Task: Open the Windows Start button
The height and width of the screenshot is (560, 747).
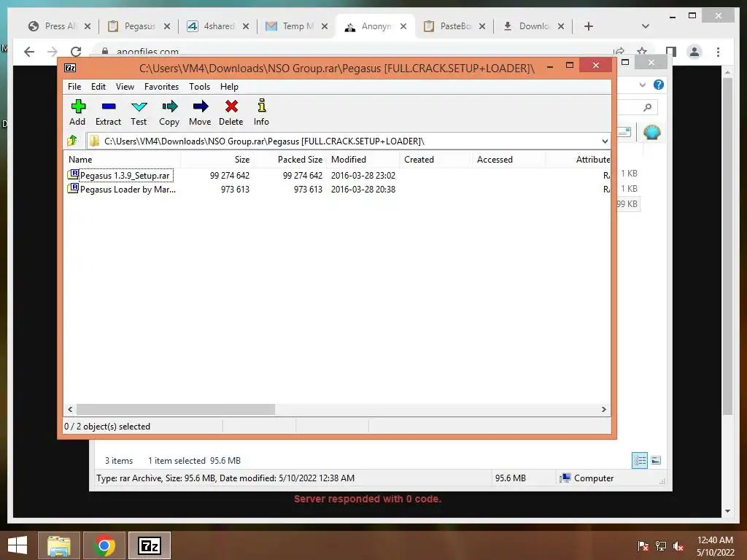Action: tap(18, 545)
